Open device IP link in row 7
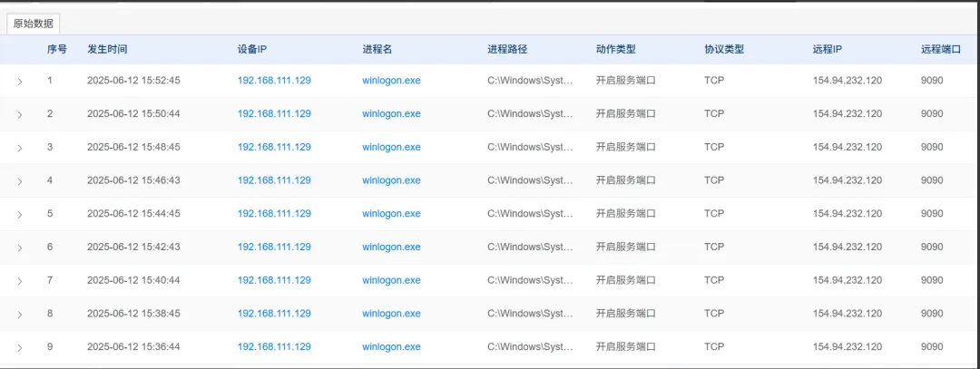The height and width of the screenshot is (369, 980). pos(274,280)
